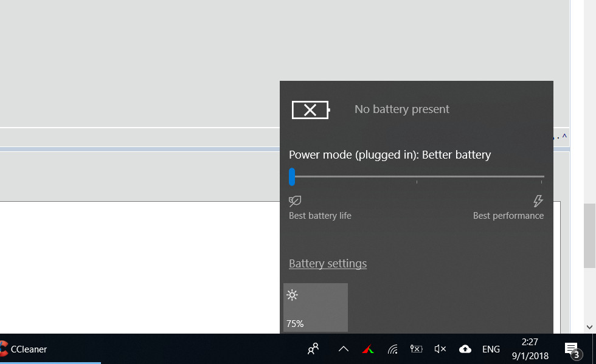Open the Wi-Fi network tray icon
Screen dimensions: 596x364
pos(393,349)
